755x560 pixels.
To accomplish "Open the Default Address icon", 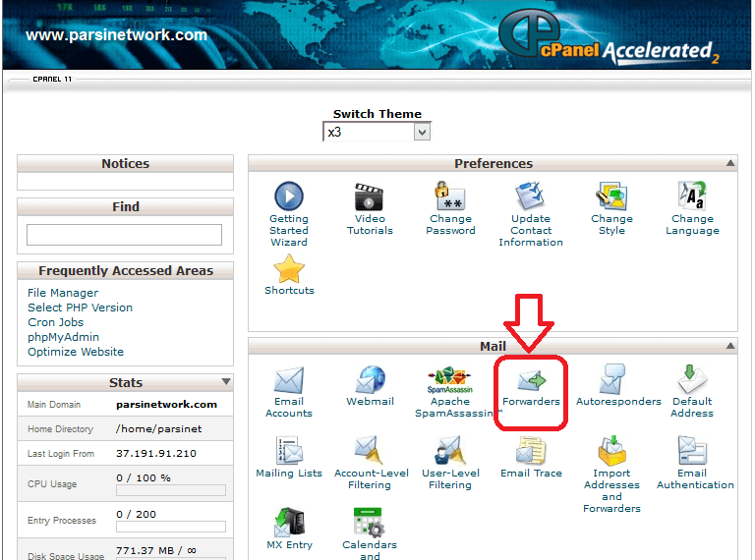I will (692, 381).
